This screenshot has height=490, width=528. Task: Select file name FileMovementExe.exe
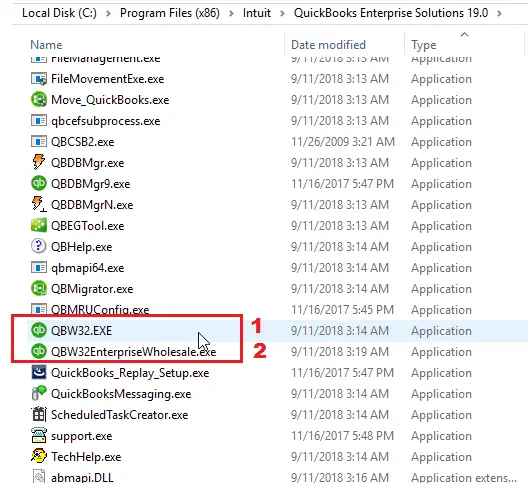(107, 79)
